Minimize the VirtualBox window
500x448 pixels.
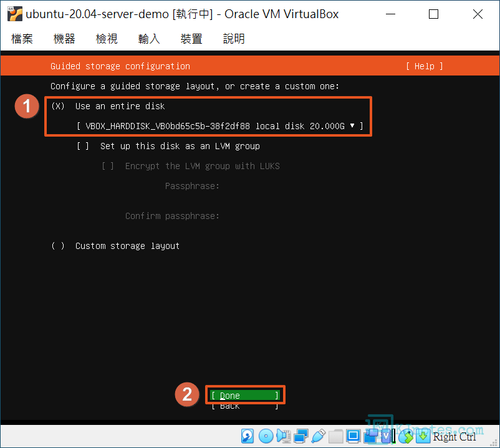390,14
